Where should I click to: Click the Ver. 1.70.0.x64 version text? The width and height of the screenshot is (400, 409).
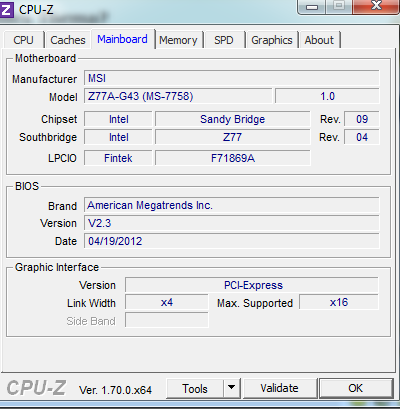pos(115,390)
